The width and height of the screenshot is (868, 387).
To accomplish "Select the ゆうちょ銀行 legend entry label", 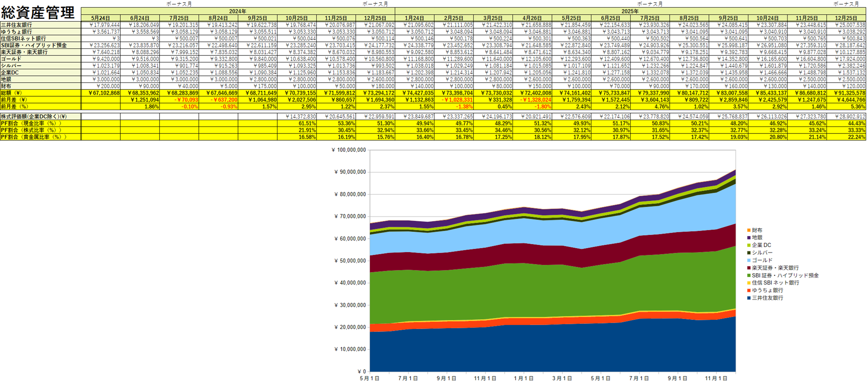I will pyautogui.click(x=767, y=290).
